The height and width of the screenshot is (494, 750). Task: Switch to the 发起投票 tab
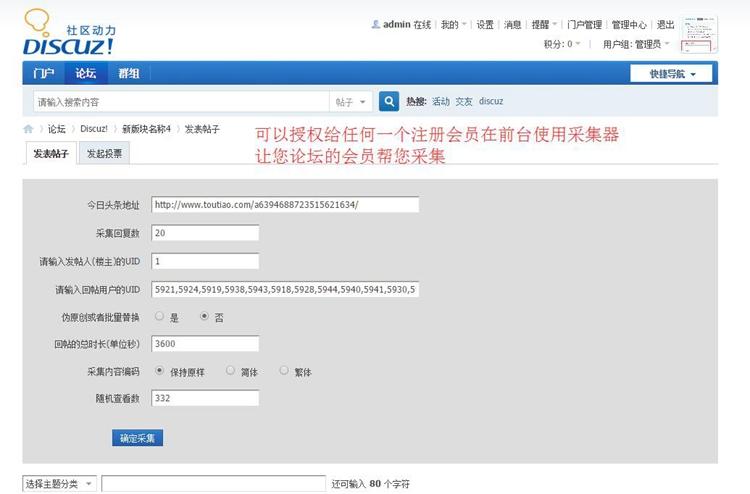pyautogui.click(x=104, y=154)
